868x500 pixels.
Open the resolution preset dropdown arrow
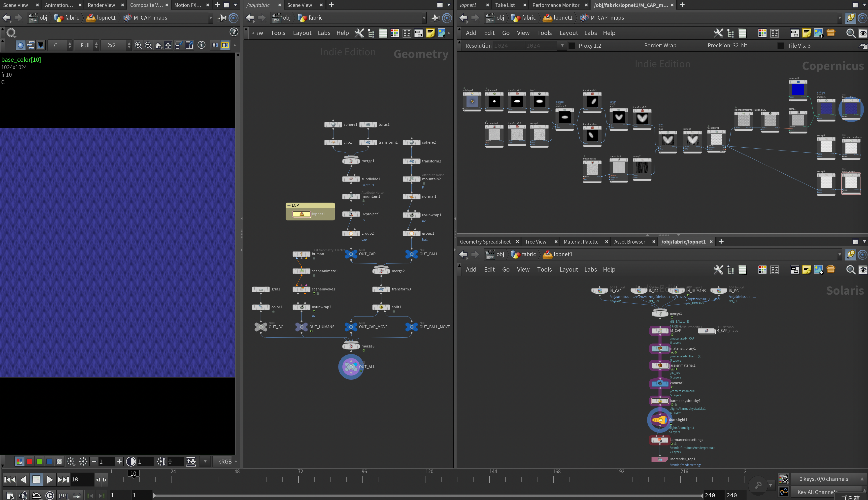562,45
